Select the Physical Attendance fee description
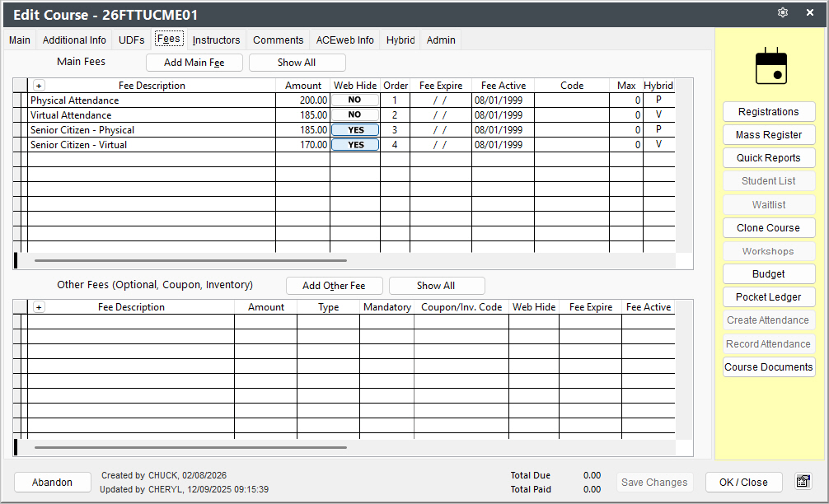The image size is (829, 504). pos(152,100)
